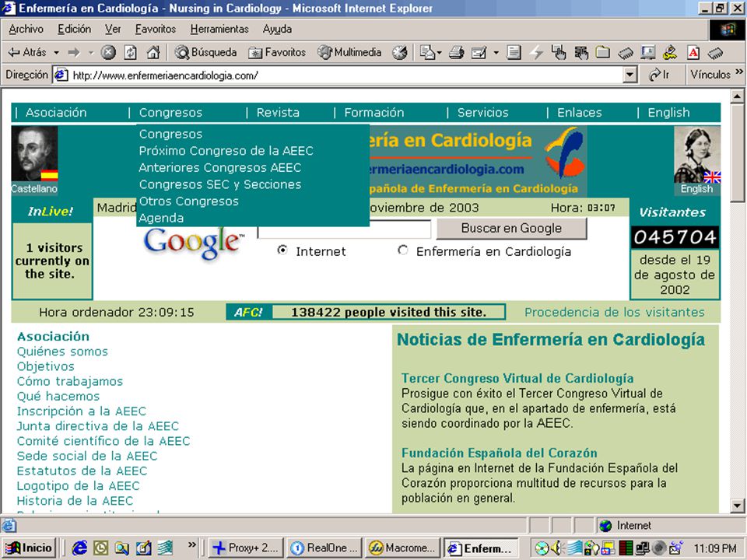
Task: Click the lightning bolt toolbar icon
Action: click(537, 52)
